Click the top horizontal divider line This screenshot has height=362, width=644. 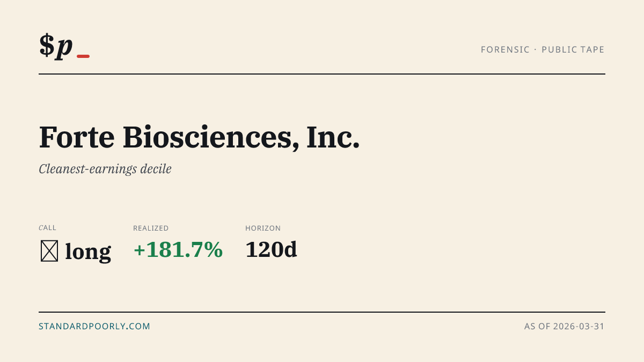tap(322, 74)
